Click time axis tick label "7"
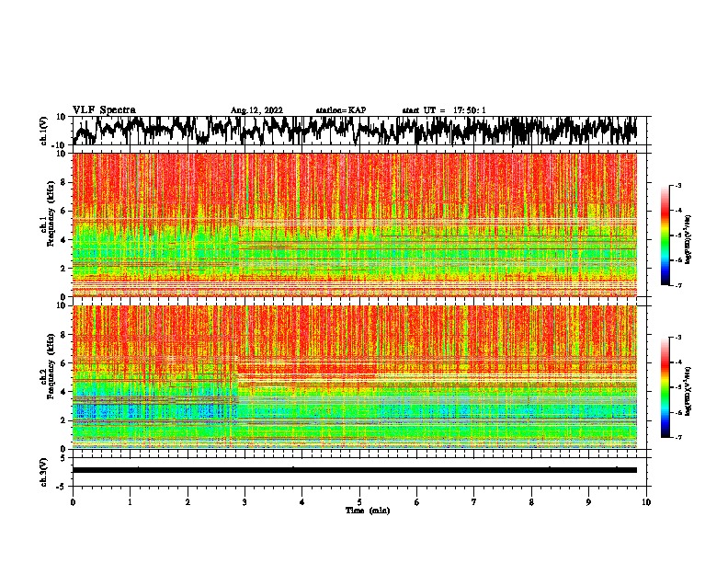The image size is (728, 563). coord(474,502)
